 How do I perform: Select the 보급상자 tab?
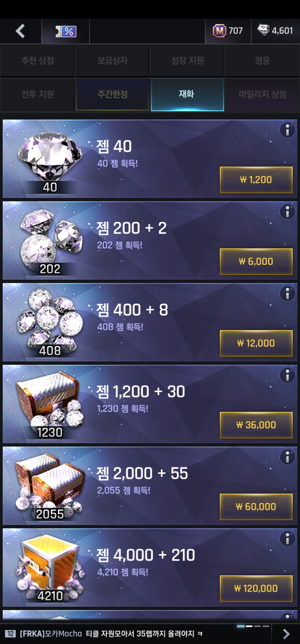[112, 60]
